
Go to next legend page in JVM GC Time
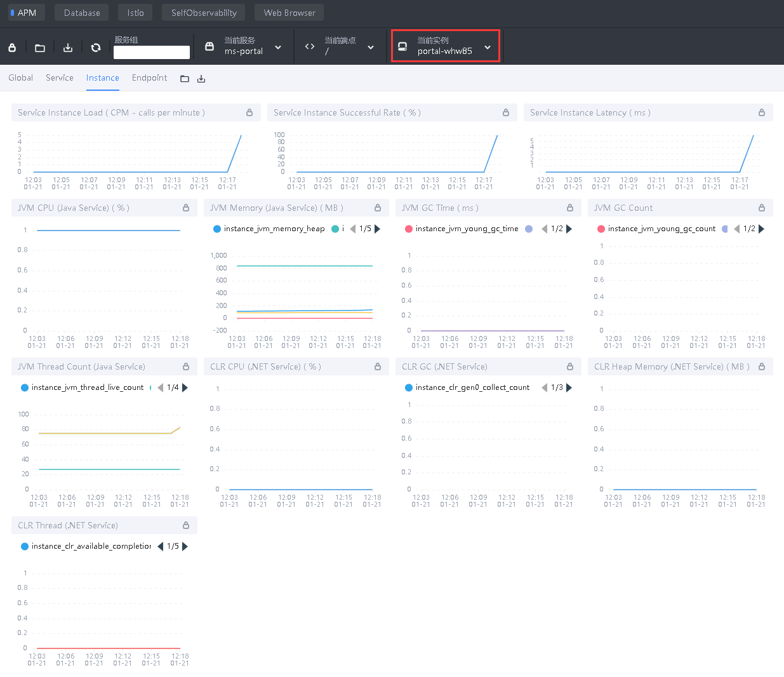pos(569,229)
